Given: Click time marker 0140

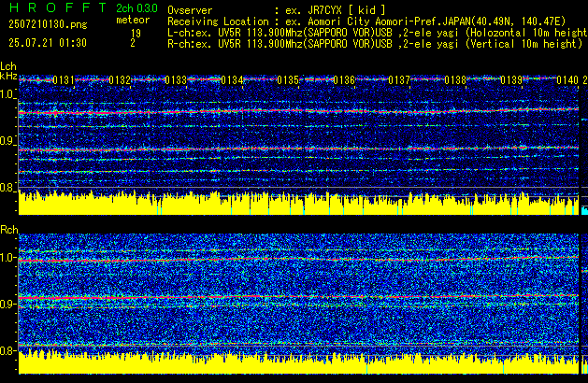Looking at the screenshot, I should pos(567,79).
